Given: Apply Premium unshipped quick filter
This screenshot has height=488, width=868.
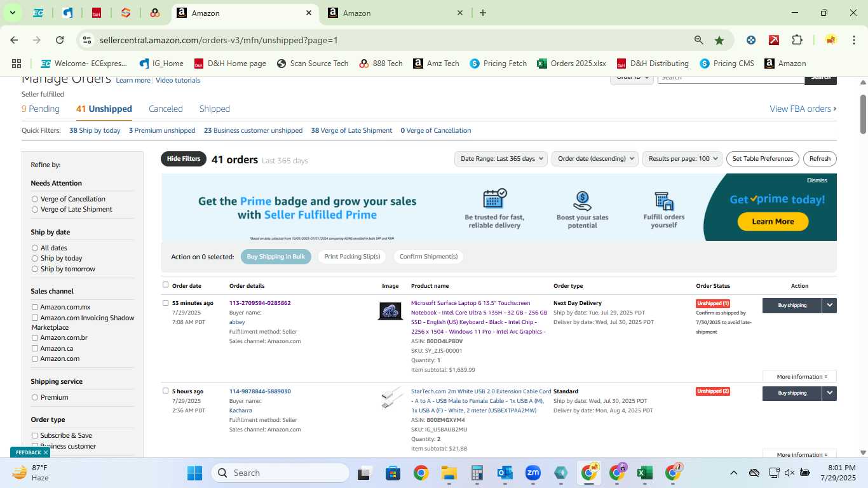Looking at the screenshot, I should tap(162, 130).
